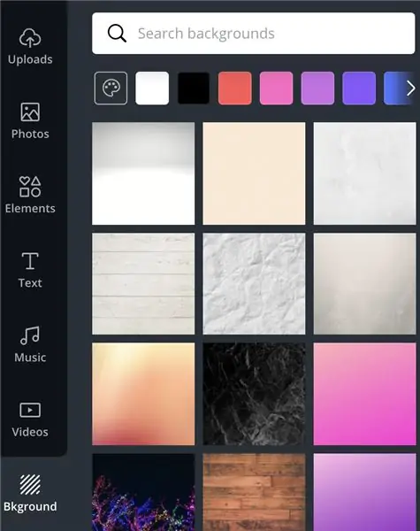Open the Videos panel
The image size is (420, 531).
coord(30,419)
